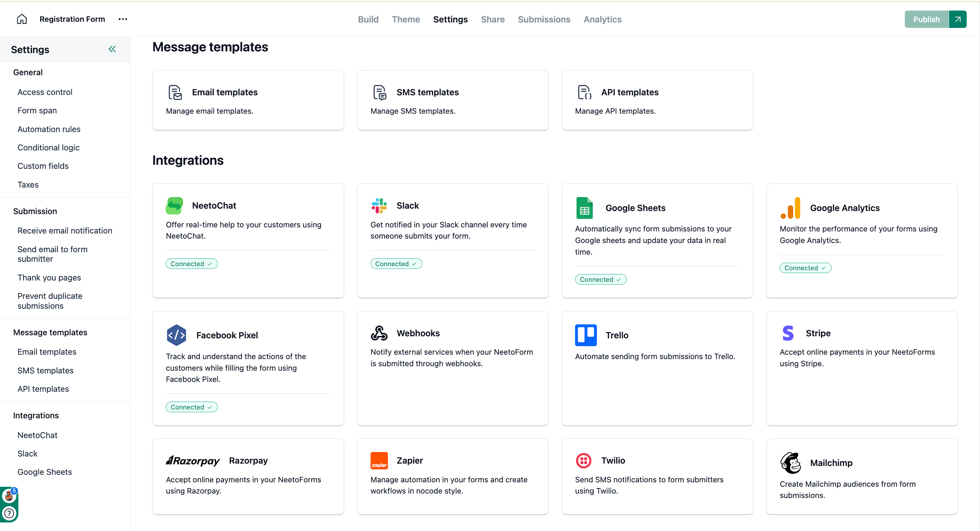This screenshot has width=980, height=531.
Task: Click the General section heading in sidebar
Action: point(28,72)
